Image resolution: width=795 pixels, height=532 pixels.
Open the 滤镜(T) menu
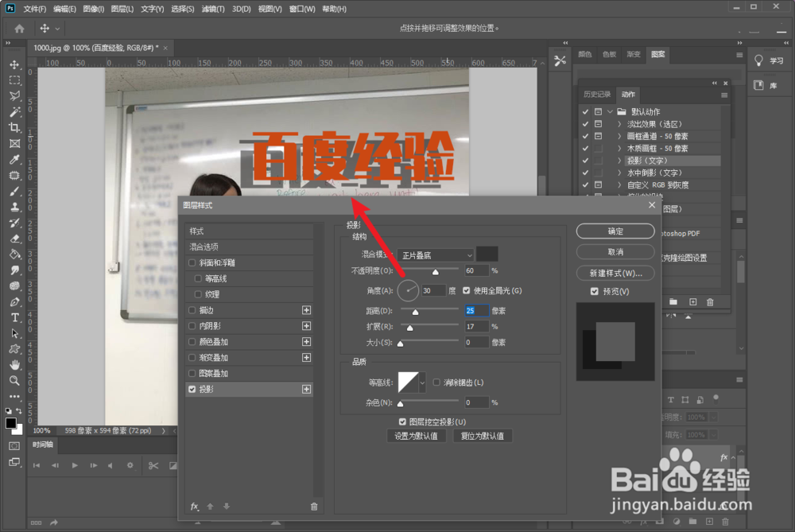[x=213, y=9]
